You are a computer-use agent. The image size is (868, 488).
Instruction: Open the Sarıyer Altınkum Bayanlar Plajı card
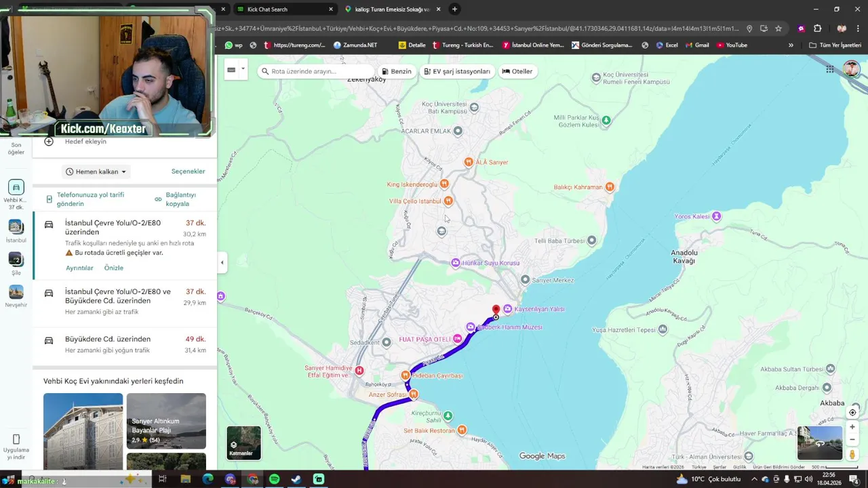pyautogui.click(x=166, y=421)
